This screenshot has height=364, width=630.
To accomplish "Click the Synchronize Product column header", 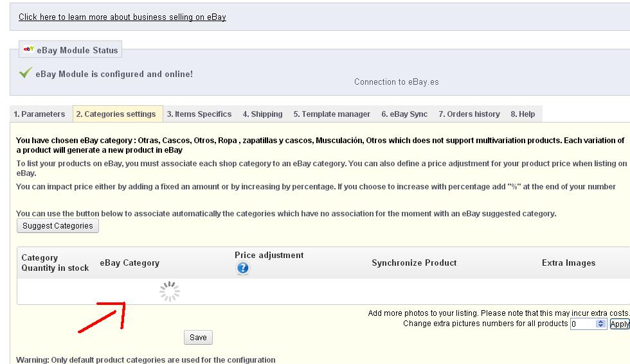I will [x=414, y=263].
